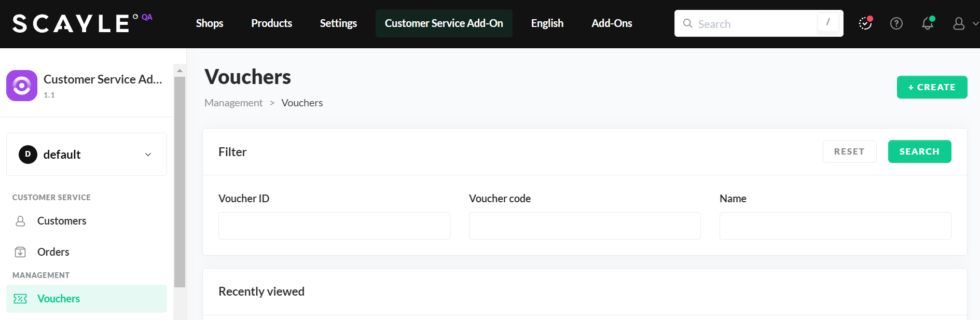
Task: Click the Customer Service Add-On app icon
Action: click(22, 86)
